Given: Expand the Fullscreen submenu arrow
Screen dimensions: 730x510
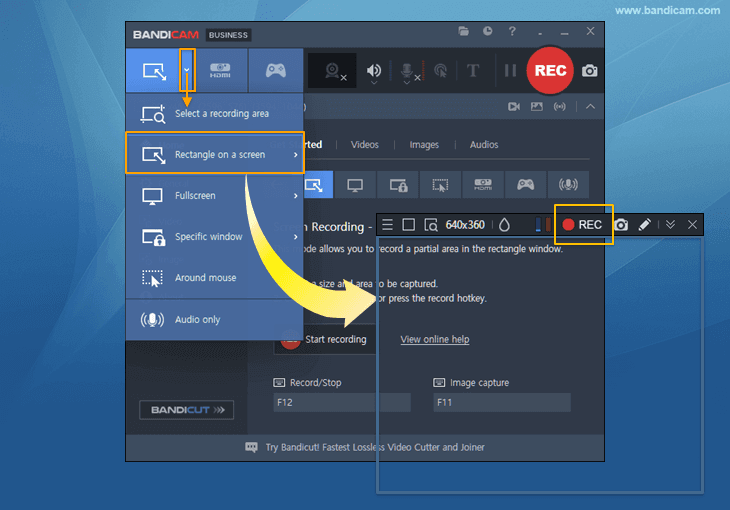Looking at the screenshot, I should tap(296, 196).
